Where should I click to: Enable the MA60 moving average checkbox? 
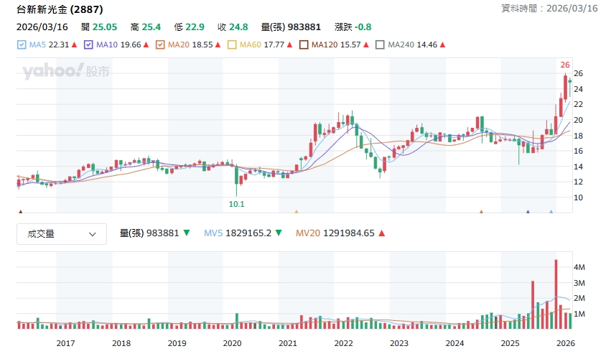pos(232,45)
